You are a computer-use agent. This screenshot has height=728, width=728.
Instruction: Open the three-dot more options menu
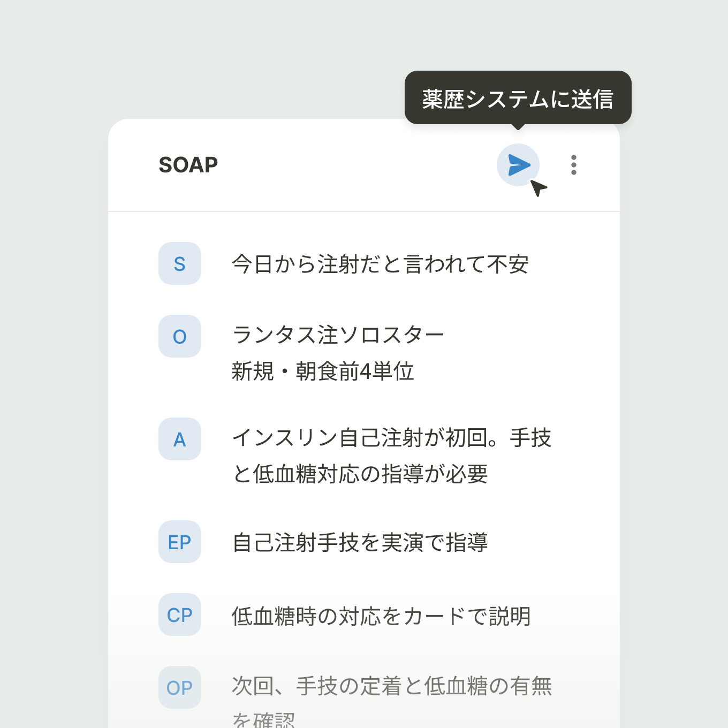point(574,165)
